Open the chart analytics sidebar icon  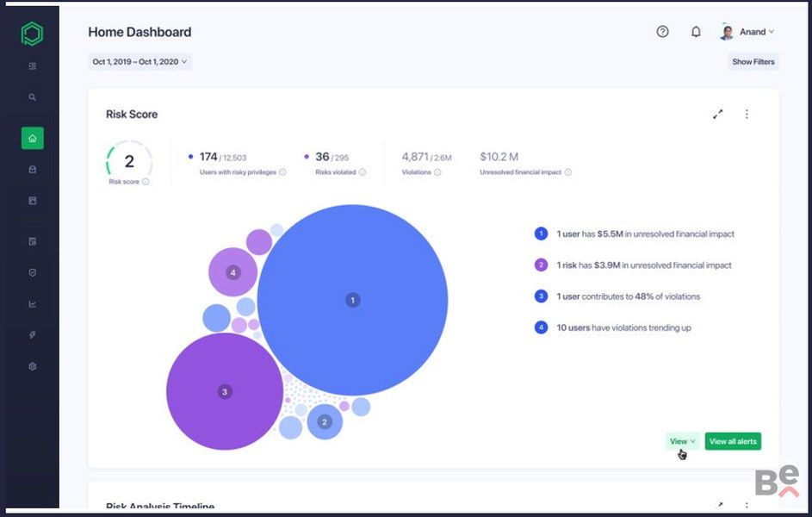pyautogui.click(x=32, y=303)
